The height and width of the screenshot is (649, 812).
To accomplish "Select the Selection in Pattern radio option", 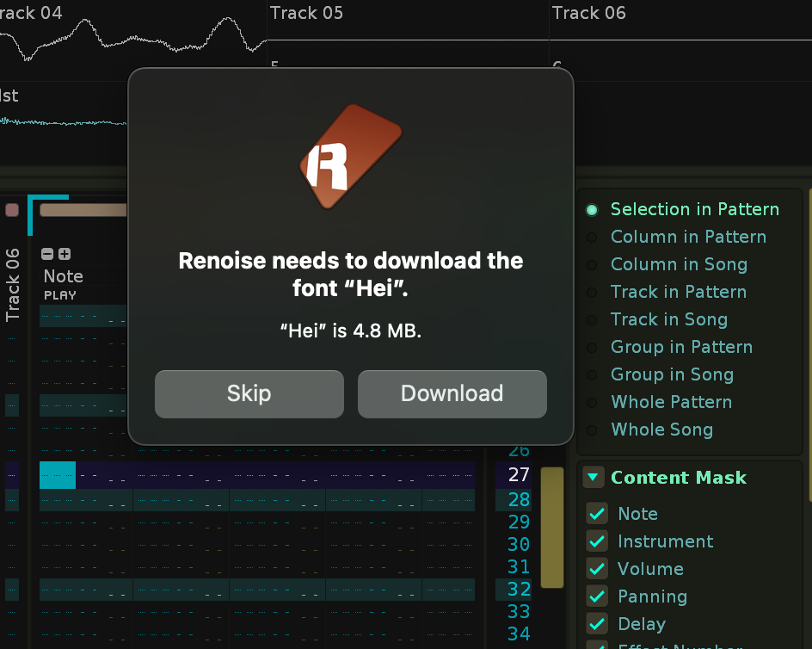I will (x=592, y=209).
